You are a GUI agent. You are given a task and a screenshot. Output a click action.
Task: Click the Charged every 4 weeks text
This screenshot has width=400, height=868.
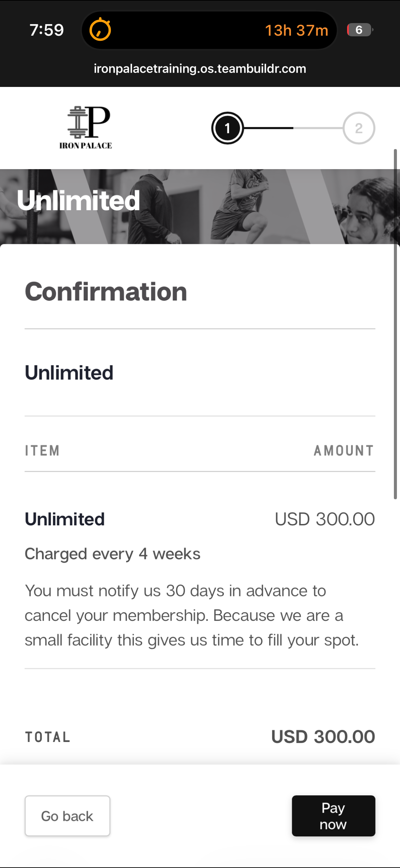pos(112,554)
